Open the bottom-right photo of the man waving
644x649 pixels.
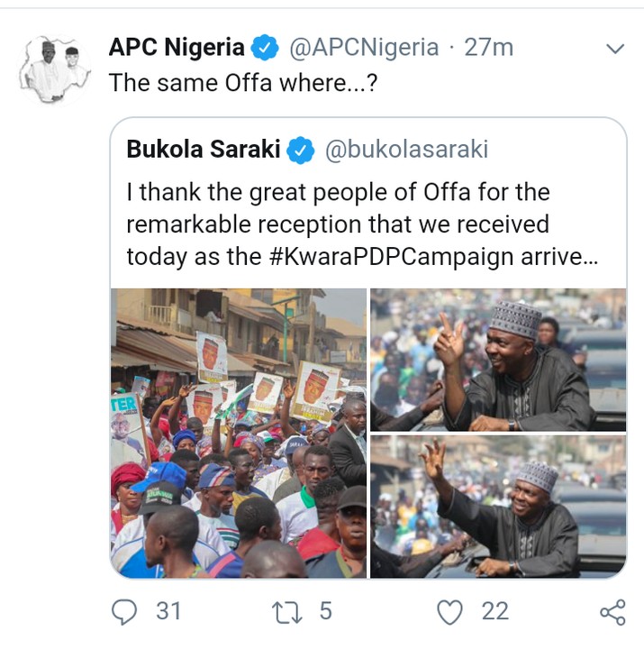(x=498, y=507)
